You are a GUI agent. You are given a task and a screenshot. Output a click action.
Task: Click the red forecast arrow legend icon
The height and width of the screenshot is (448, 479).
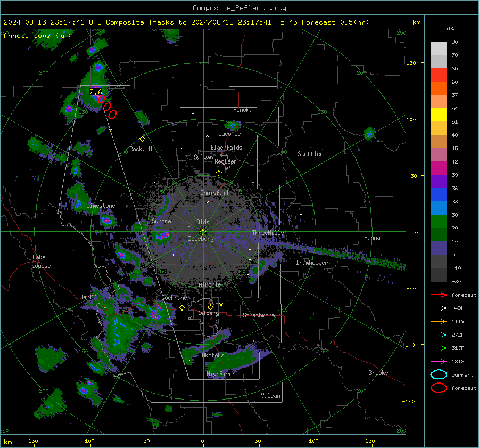(x=439, y=295)
